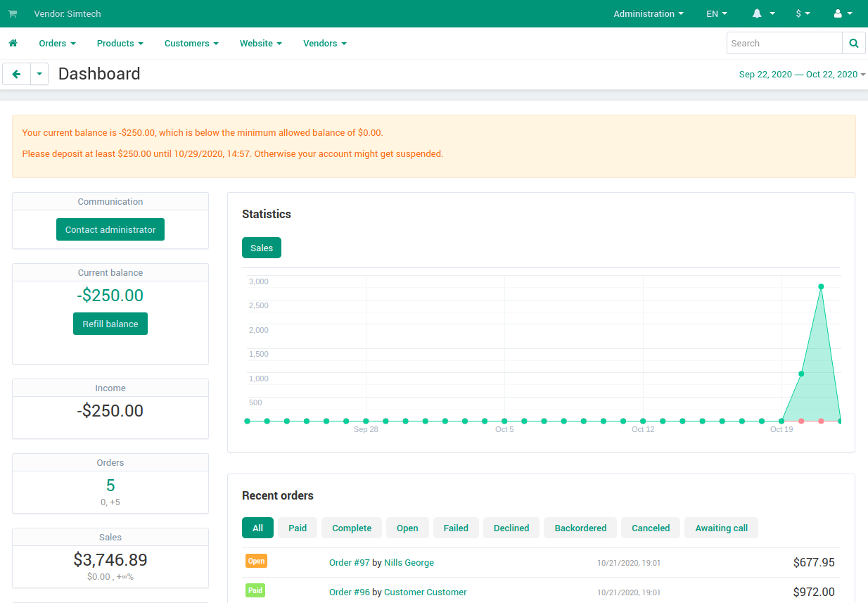
Task: Click the orders count 5 link
Action: pos(110,485)
